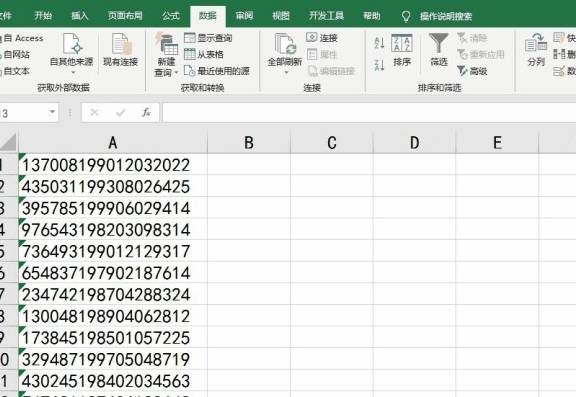Image resolution: width=576 pixels, height=397 pixels.
Task: Click 分列 text to columns
Action: (536, 50)
